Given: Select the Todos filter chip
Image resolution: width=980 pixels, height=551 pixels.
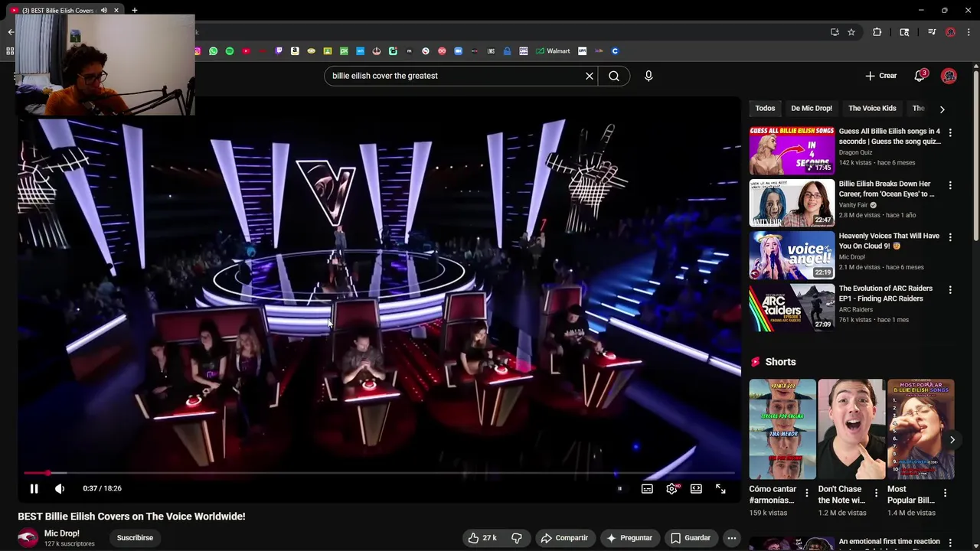Looking at the screenshot, I should (x=765, y=108).
